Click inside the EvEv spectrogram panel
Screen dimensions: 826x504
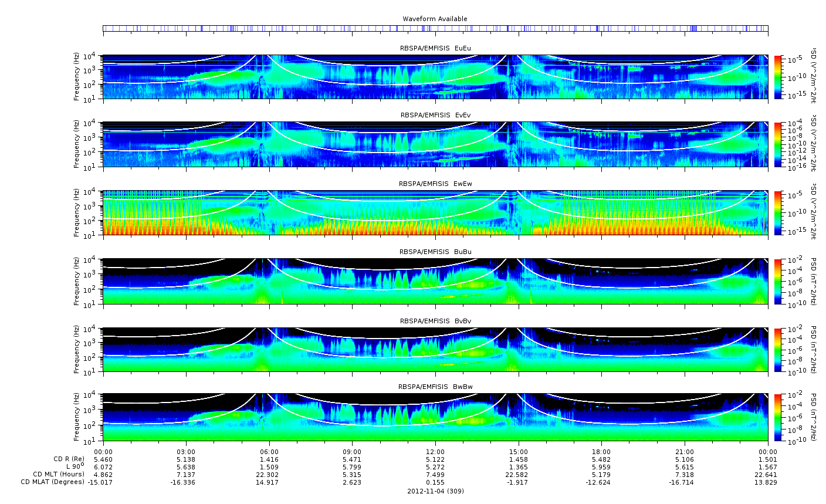click(x=435, y=144)
